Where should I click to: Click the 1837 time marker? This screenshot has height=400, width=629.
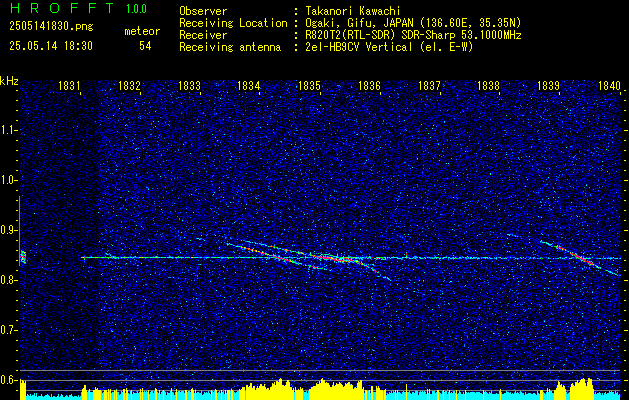point(429,85)
